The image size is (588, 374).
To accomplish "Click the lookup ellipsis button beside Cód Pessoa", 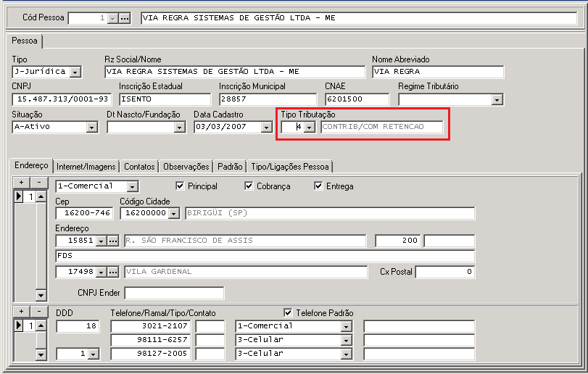I will [125, 17].
